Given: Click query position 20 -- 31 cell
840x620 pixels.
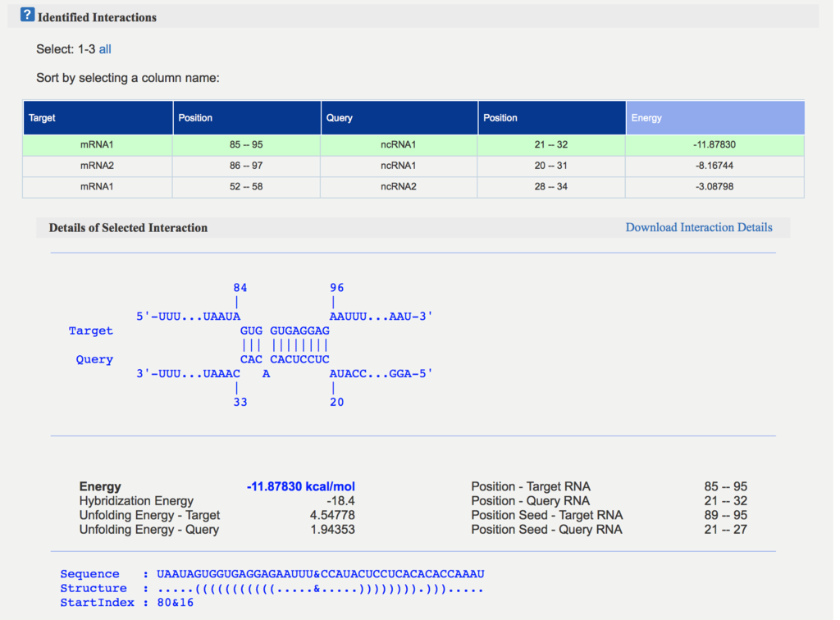Looking at the screenshot, I should coord(551,166).
